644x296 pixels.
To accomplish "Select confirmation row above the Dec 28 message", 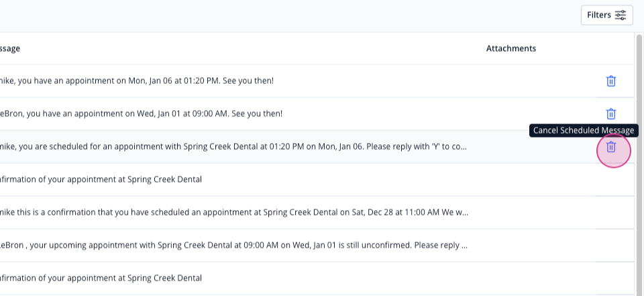I will coord(317,180).
